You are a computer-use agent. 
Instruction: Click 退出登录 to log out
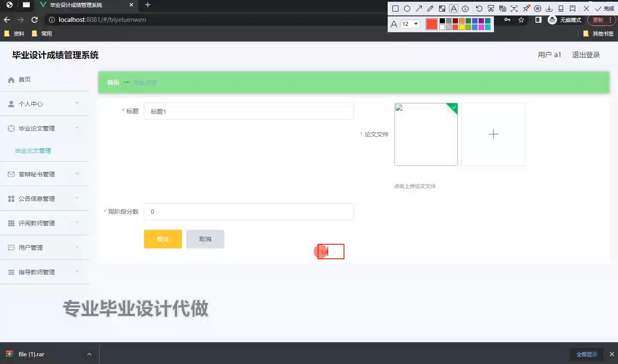(x=586, y=55)
